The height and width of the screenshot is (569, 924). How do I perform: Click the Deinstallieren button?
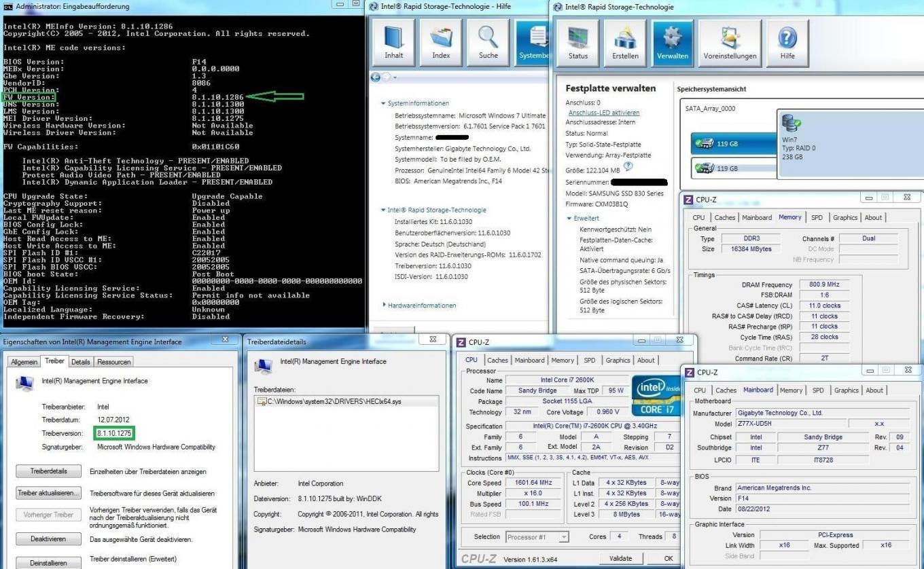(x=48, y=563)
